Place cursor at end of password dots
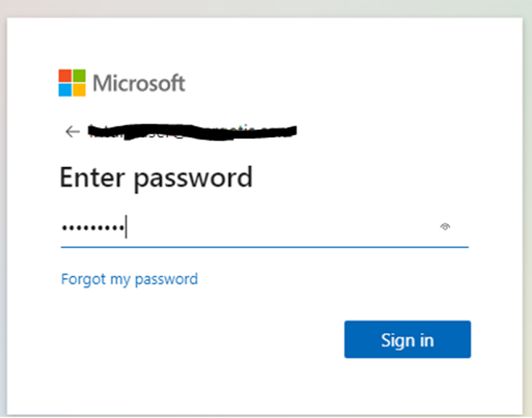Viewport: 532px width, 418px height. [x=125, y=228]
